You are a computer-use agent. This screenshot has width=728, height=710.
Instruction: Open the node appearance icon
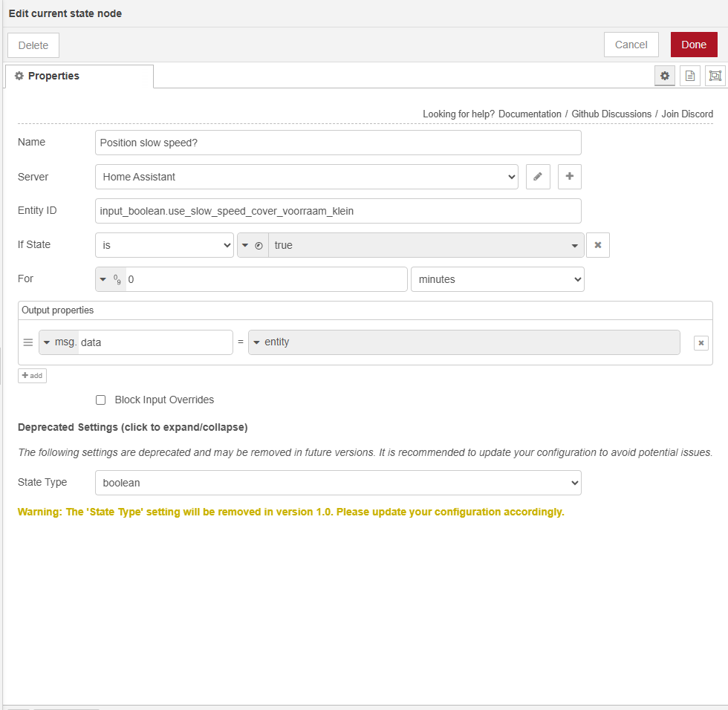(715, 76)
